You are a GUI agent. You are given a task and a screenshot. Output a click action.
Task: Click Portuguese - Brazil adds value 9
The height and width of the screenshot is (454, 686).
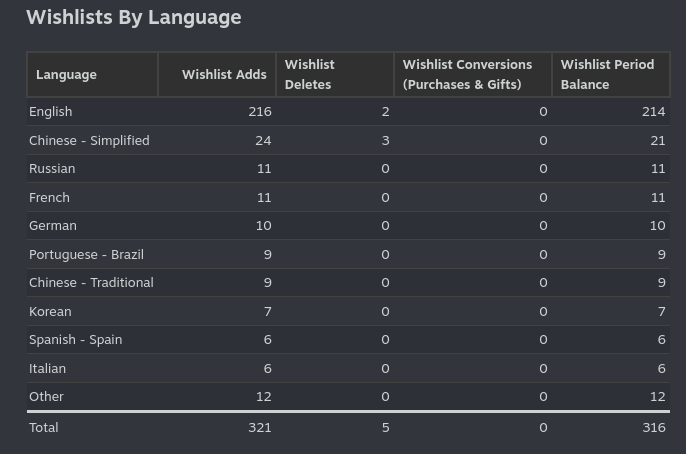click(268, 255)
